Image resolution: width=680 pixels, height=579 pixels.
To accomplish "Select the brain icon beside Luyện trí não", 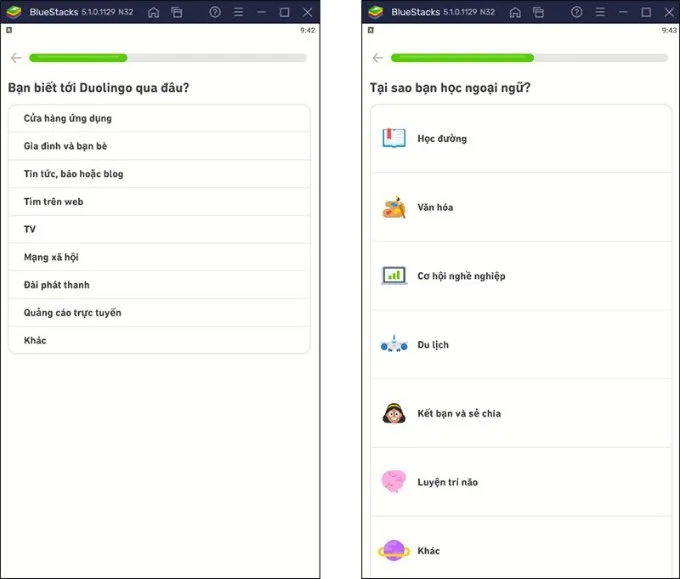I will coord(394,481).
